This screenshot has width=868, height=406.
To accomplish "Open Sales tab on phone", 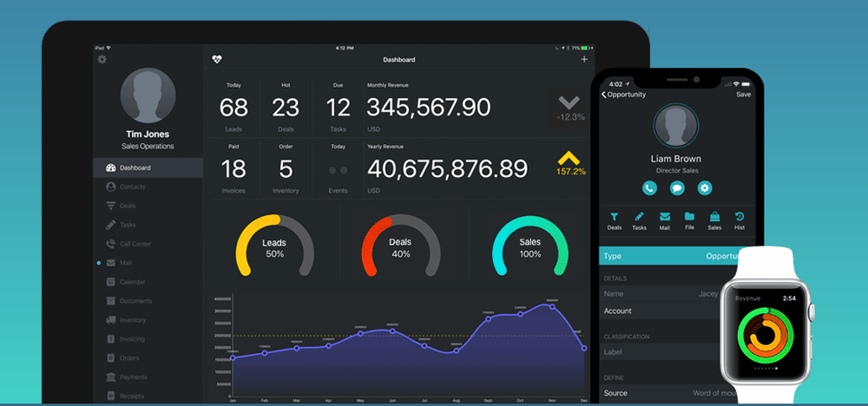I will click(714, 221).
